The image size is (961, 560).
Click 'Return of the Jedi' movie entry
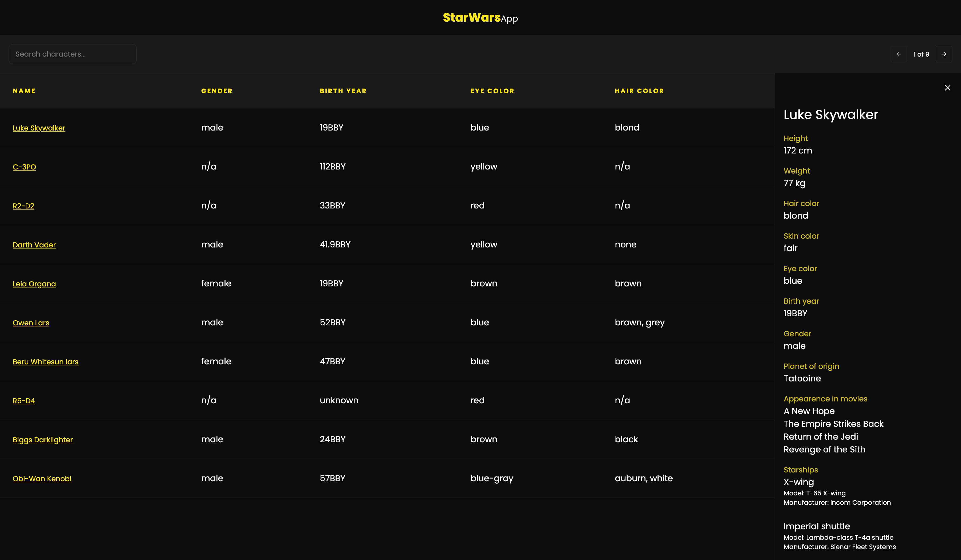pos(821,436)
